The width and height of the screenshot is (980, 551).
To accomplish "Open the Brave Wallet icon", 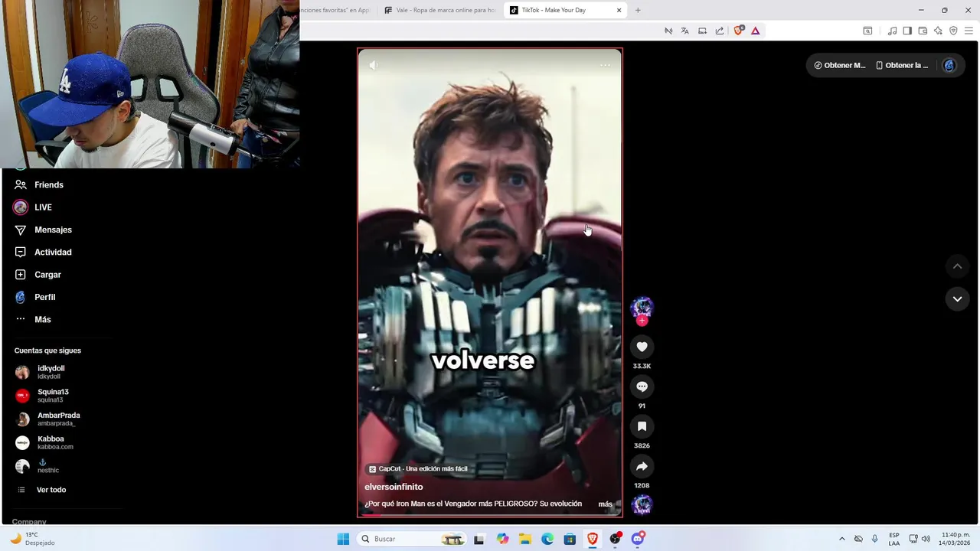I will 923,31.
